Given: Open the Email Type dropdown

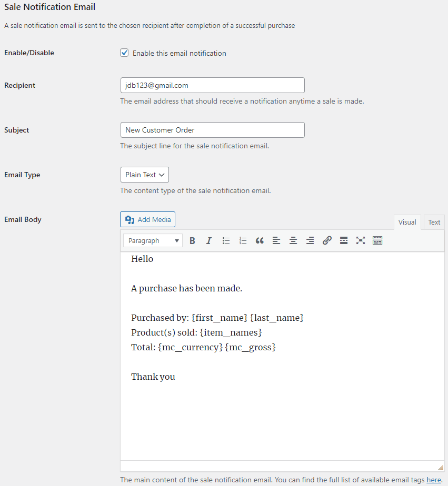Looking at the screenshot, I should point(145,175).
